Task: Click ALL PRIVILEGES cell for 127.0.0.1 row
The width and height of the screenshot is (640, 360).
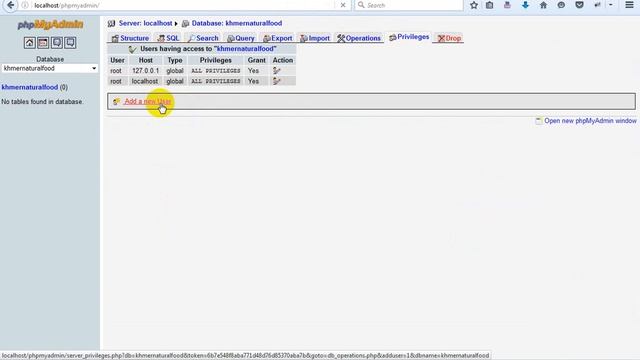Action: pyautogui.click(x=216, y=71)
